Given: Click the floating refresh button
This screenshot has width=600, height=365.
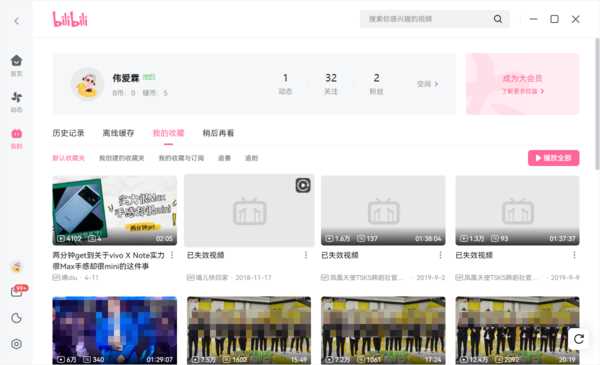Looking at the screenshot, I should (x=579, y=339).
